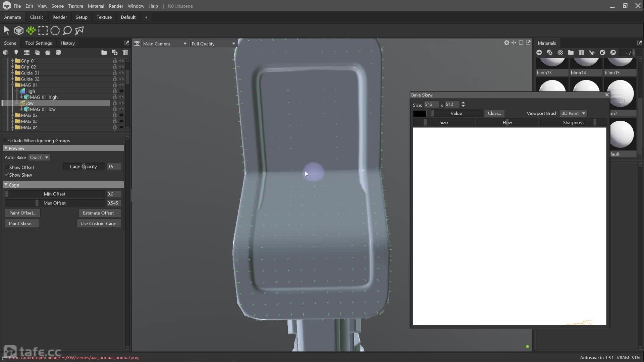
Task: Add a fog object to the scene
Action: click(x=37, y=53)
